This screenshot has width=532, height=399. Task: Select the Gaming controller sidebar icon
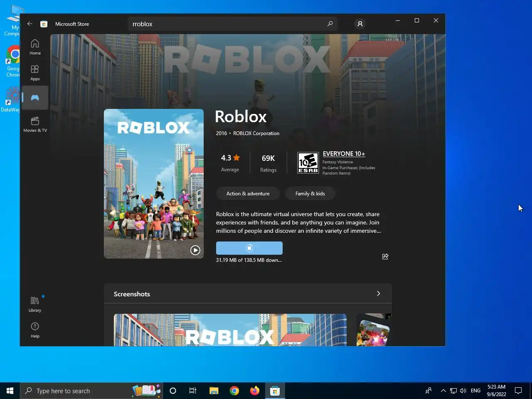pyautogui.click(x=35, y=98)
